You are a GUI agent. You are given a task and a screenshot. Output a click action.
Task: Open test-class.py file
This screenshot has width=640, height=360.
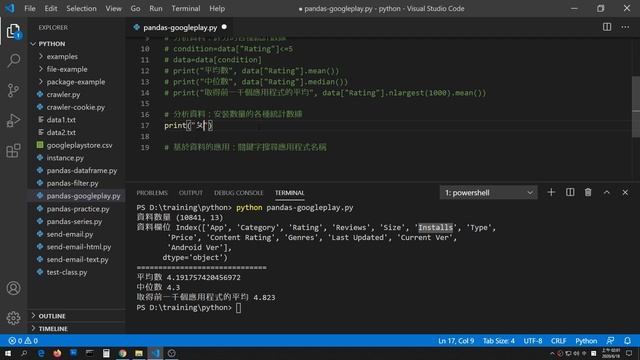(67, 272)
